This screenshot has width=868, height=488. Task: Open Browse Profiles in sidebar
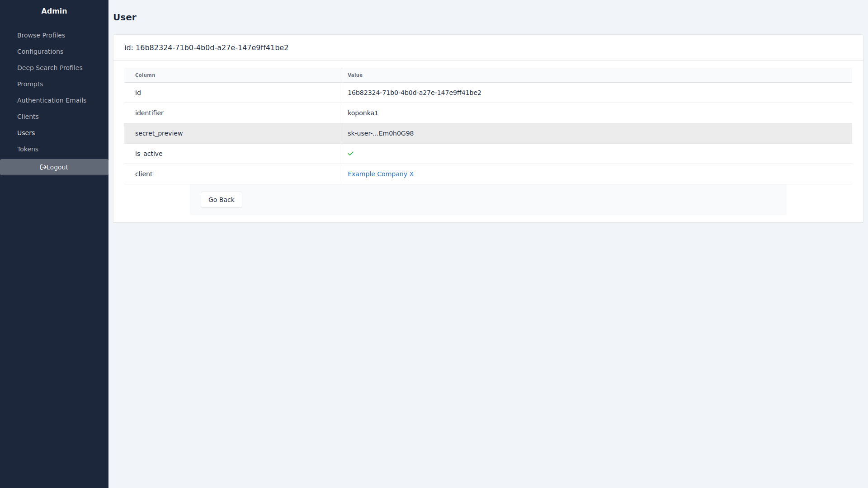(41, 35)
